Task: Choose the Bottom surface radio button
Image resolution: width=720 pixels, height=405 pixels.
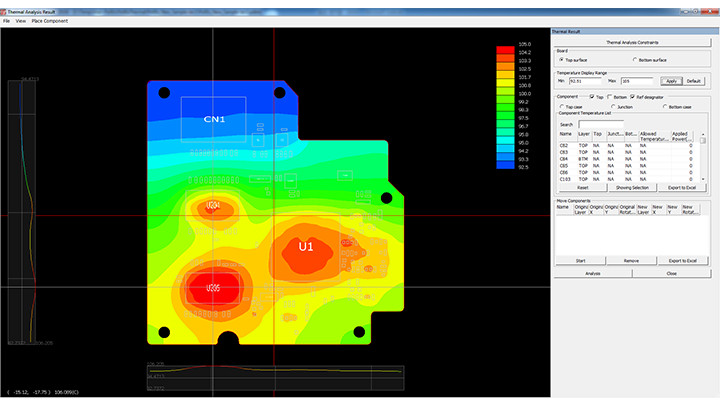Action: pyautogui.click(x=633, y=60)
